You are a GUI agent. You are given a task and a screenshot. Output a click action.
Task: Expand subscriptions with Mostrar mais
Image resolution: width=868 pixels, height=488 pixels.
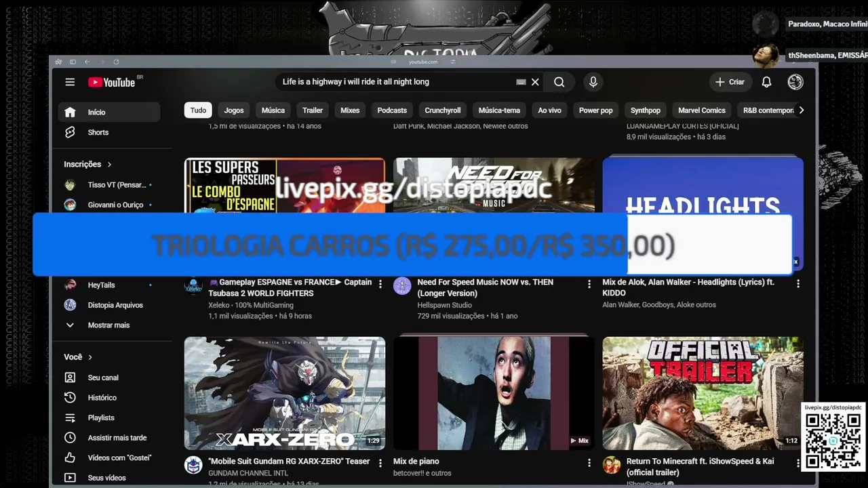pos(109,325)
